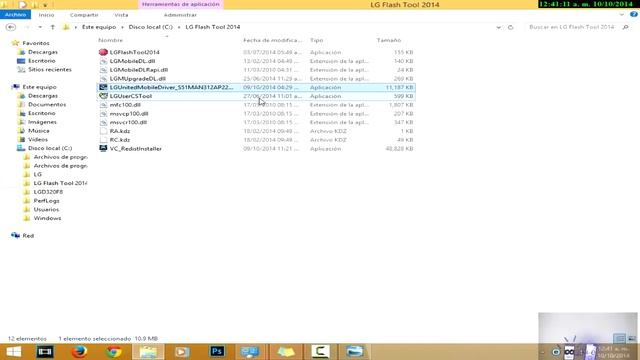Open the PerfLogs folder in tree
The width and height of the screenshot is (640, 360).
click(46, 201)
